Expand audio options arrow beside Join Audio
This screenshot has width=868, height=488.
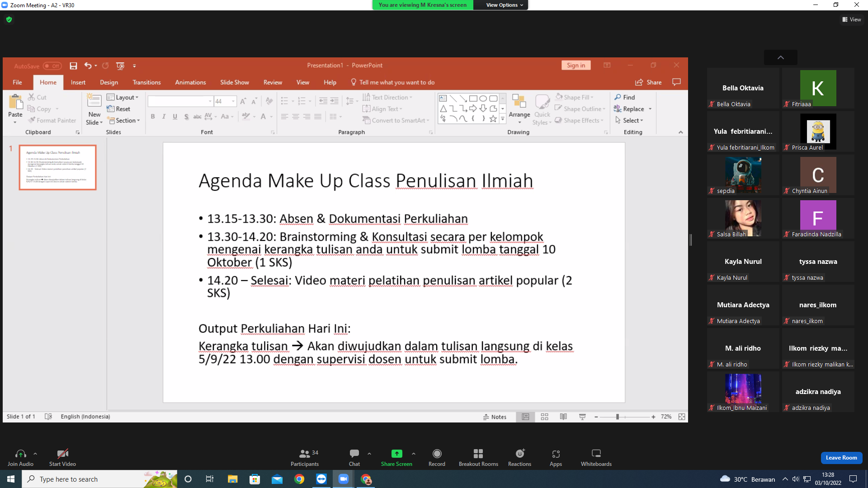(35, 454)
